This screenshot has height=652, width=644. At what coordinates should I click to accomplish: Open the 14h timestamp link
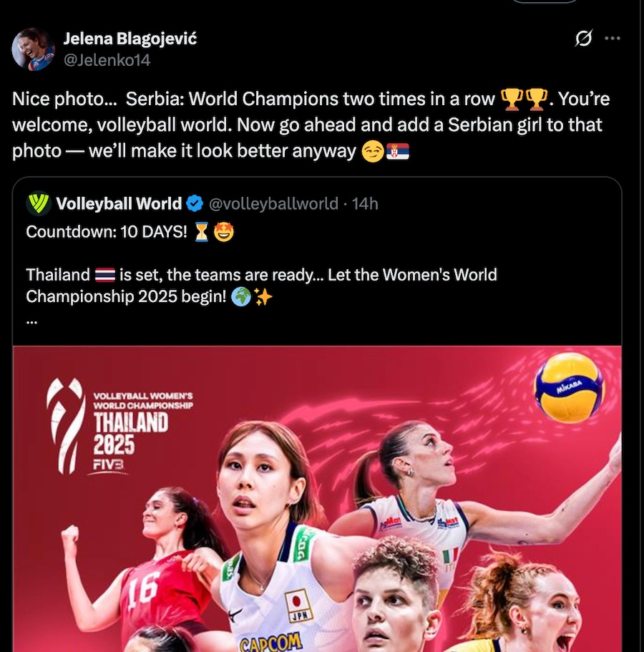(365, 204)
